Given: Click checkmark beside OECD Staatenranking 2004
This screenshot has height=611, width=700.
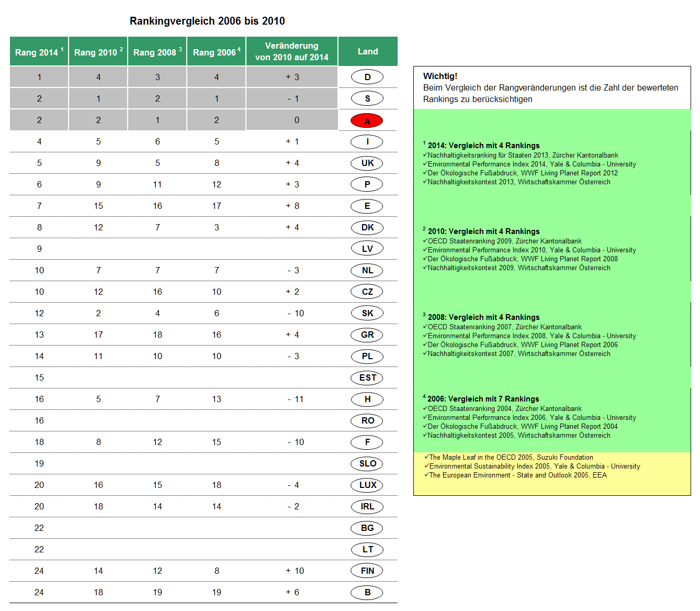Looking at the screenshot, I should click(425, 408).
